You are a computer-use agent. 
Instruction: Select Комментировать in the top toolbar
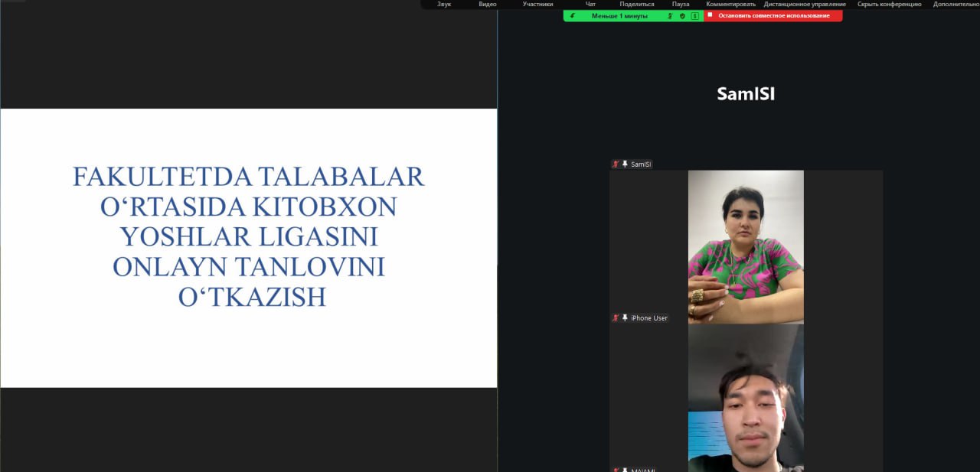(730, 5)
